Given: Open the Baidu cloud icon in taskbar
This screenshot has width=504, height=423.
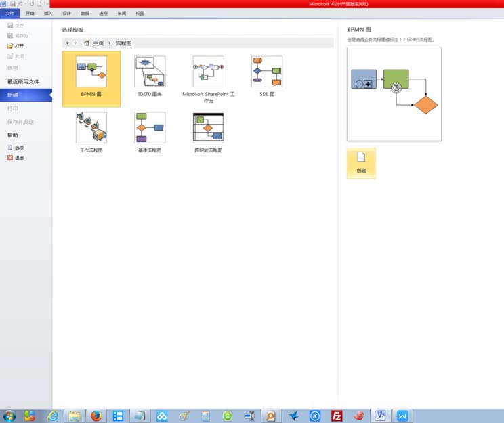Looking at the screenshot, I should pos(162,416).
